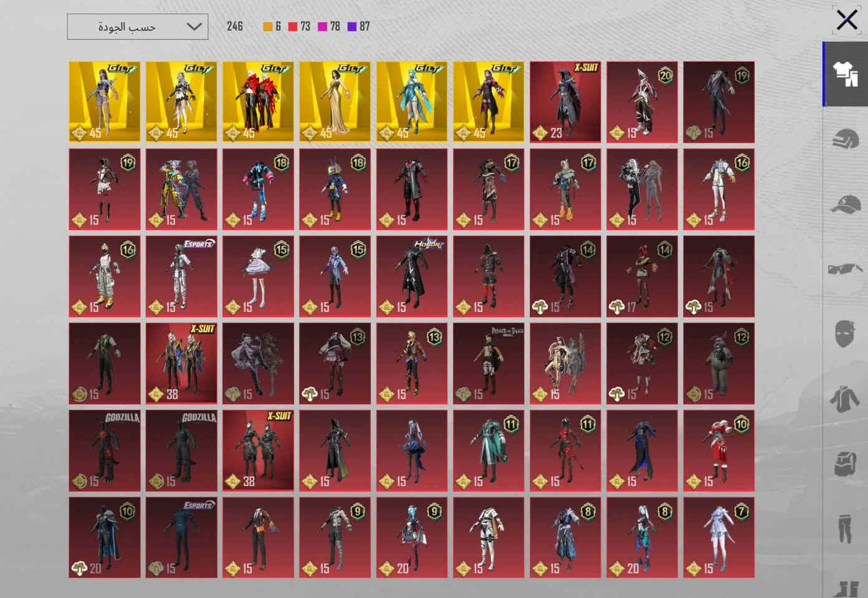Select the cap headwear category icon
The height and width of the screenshot is (598, 868).
click(x=846, y=204)
